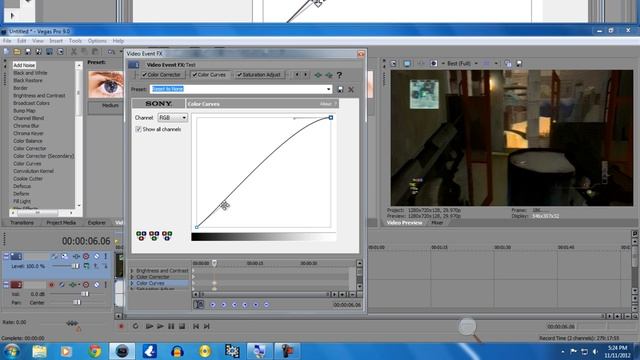640x360 pixels.
Task: Switch to the Explorer tab
Action: [97, 223]
